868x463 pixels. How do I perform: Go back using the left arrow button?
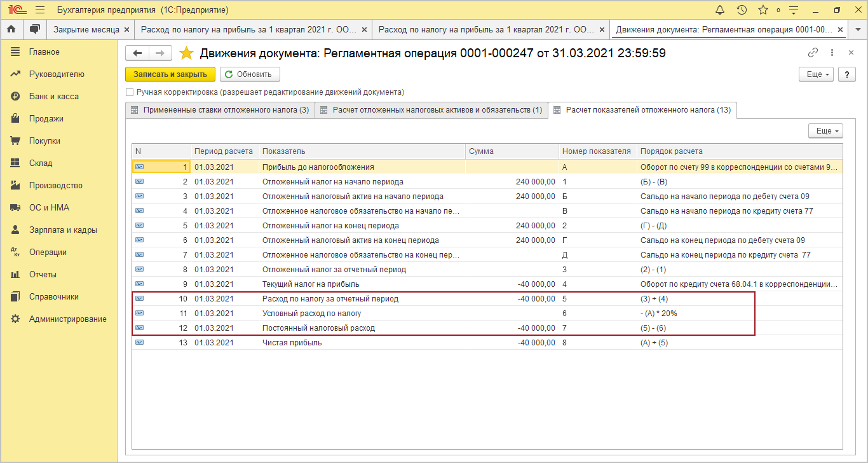click(137, 53)
